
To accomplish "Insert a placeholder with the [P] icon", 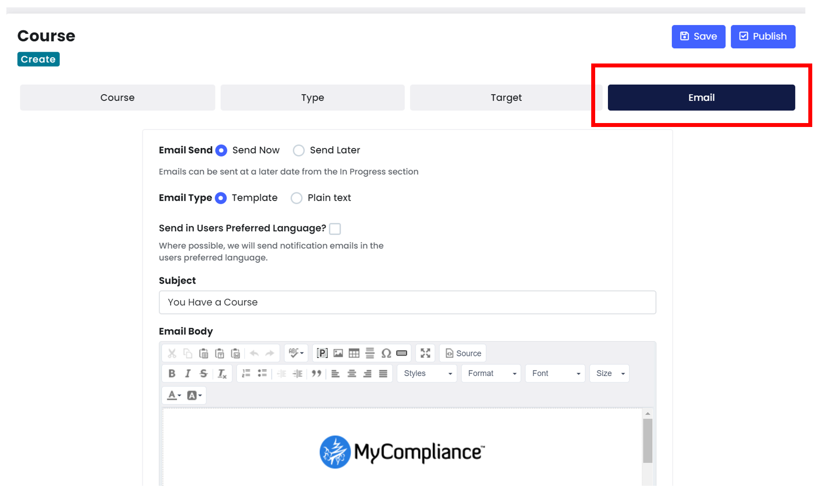I will (x=322, y=353).
